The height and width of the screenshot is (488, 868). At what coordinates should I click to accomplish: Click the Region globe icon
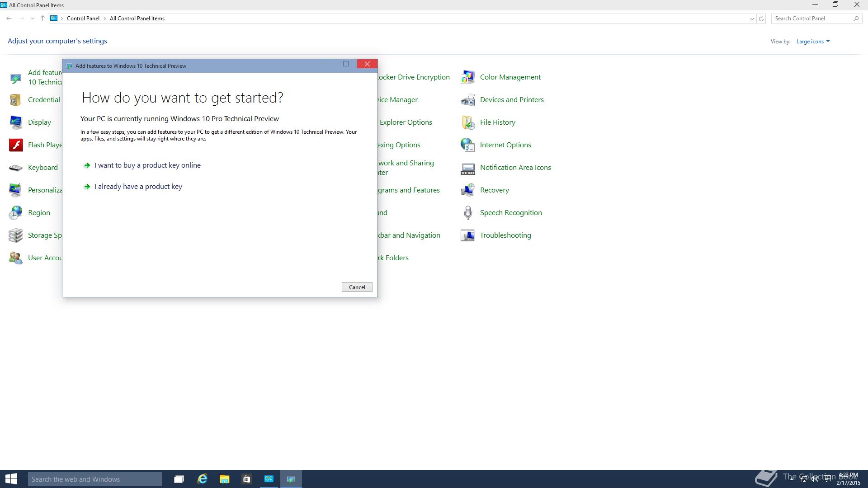16,213
